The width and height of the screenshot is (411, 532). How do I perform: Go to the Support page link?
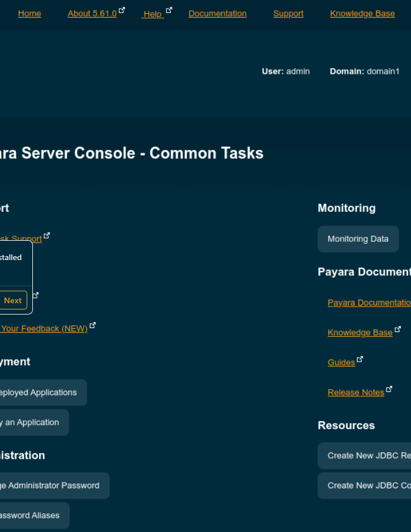288,14
